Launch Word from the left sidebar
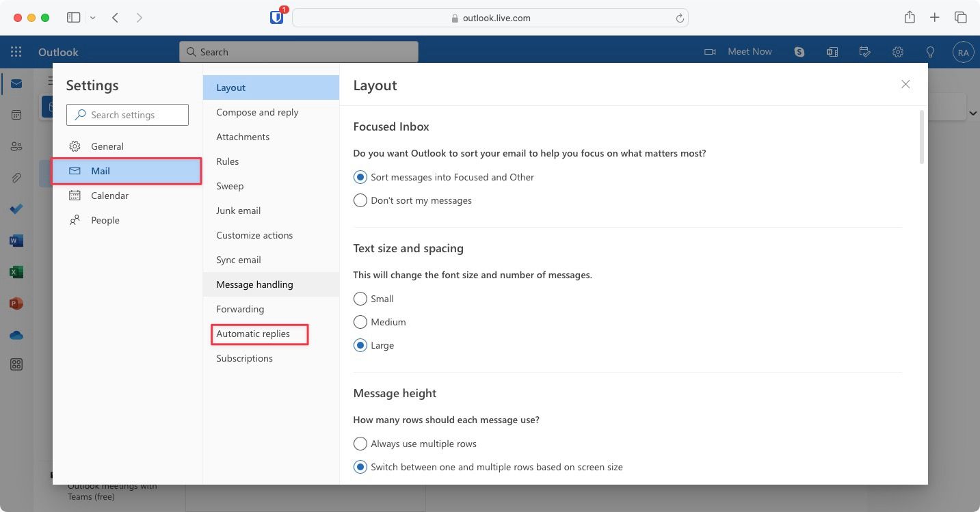The image size is (980, 512). pyautogui.click(x=16, y=241)
